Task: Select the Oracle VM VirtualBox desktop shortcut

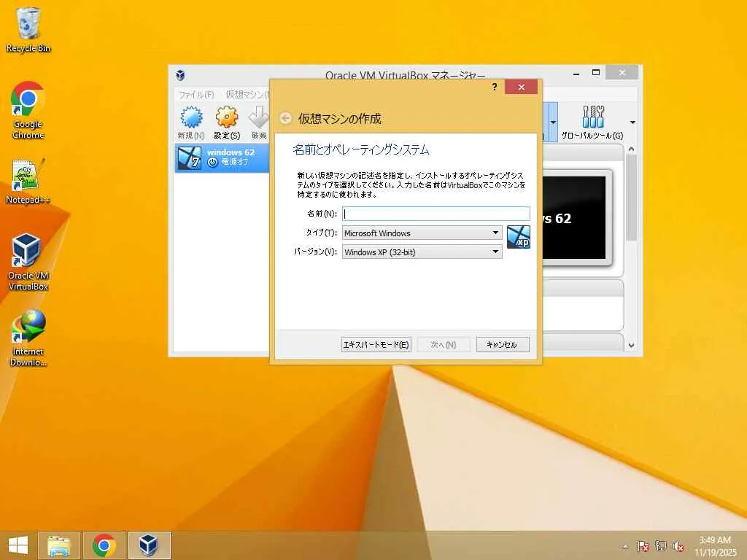Action: pyautogui.click(x=28, y=262)
